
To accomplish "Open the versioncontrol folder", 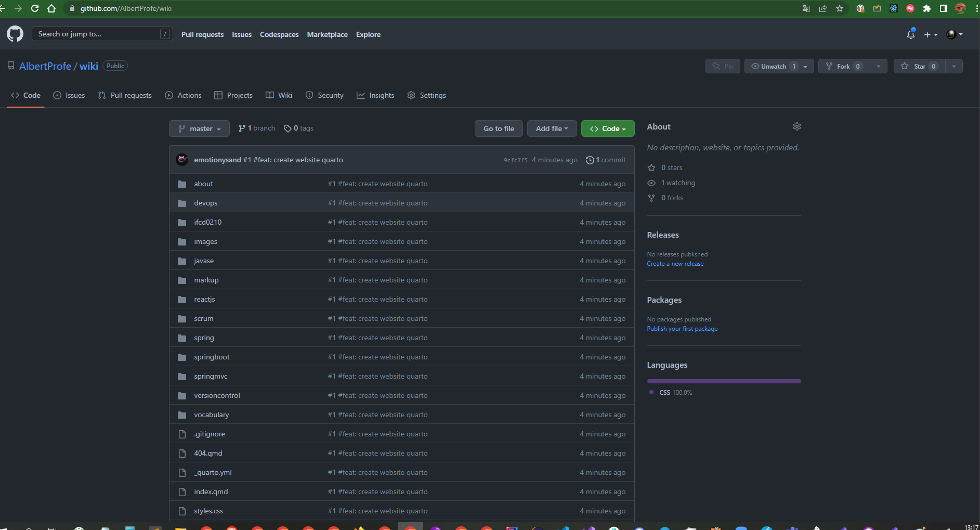I will coord(217,395).
